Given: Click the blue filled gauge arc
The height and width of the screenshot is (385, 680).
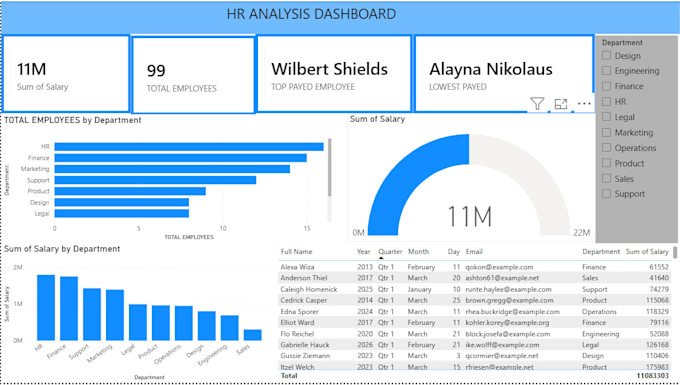Looking at the screenshot, I should [x=403, y=173].
